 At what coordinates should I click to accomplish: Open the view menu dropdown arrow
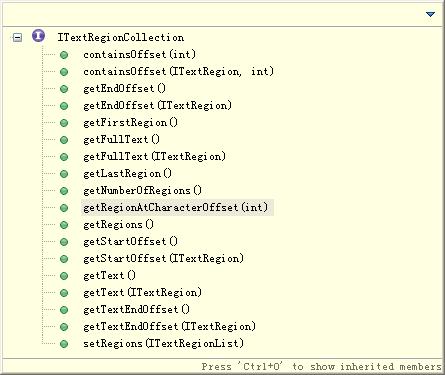pyautogui.click(x=430, y=14)
